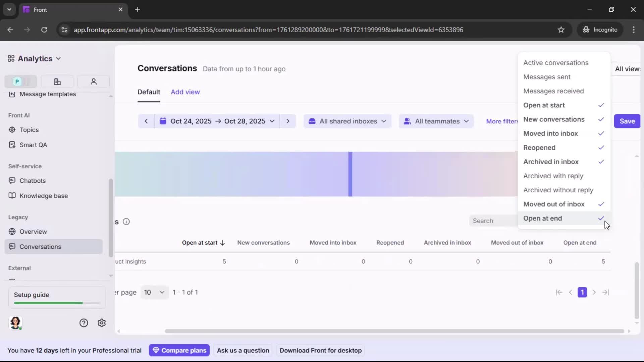Screen dimensions: 644x362
Task: Open the All teammates dropdown
Action: pyautogui.click(x=436, y=121)
